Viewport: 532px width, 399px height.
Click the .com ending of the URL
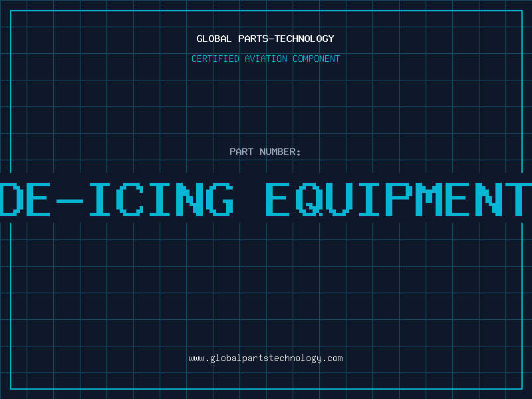(x=332, y=358)
